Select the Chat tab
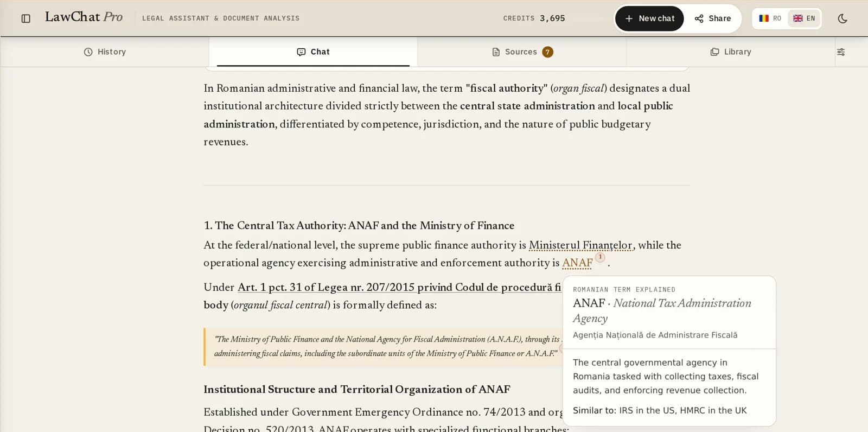Image resolution: width=868 pixels, height=432 pixels. click(313, 52)
